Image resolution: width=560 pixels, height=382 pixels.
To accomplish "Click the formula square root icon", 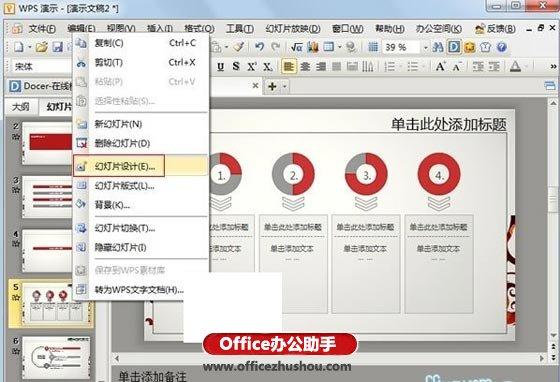I will coord(296,47).
